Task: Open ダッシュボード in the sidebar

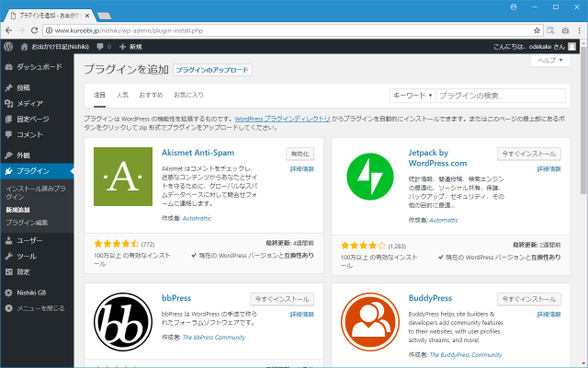Action: point(39,67)
